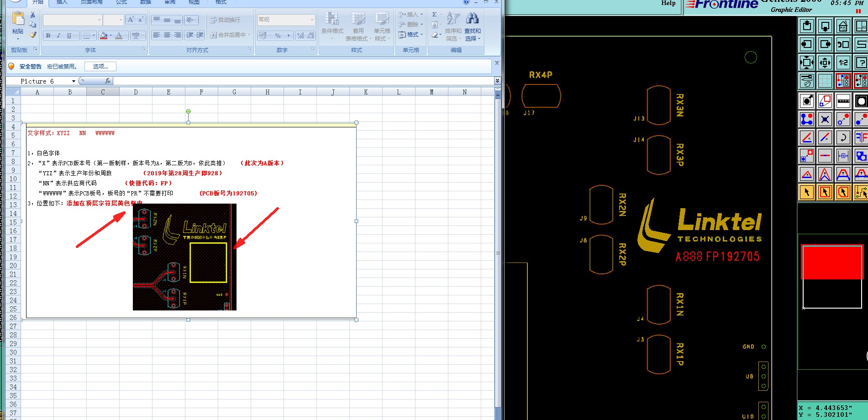This screenshot has height=420, width=868.
Task: Toggle Underline formatting in Excel
Action: (69, 35)
